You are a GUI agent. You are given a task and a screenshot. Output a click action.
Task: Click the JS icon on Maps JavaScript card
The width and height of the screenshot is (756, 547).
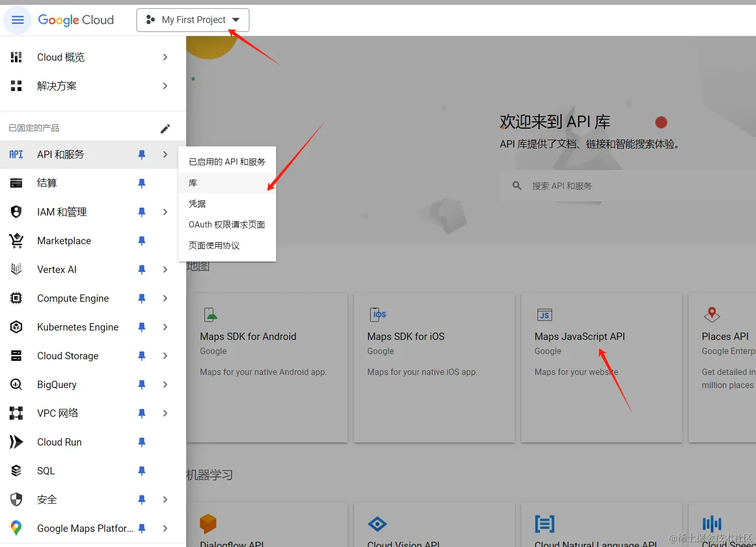tap(545, 315)
